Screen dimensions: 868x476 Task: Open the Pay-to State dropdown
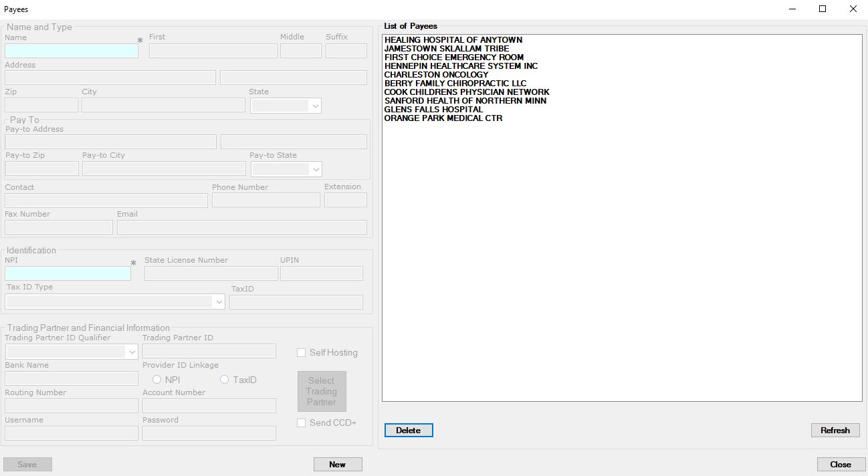[x=286, y=169]
